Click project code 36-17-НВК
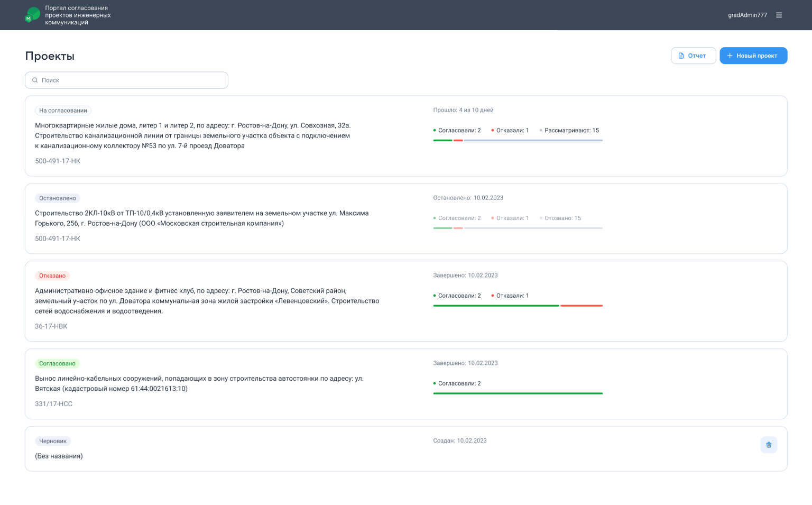The height and width of the screenshot is (505, 812). tap(51, 326)
